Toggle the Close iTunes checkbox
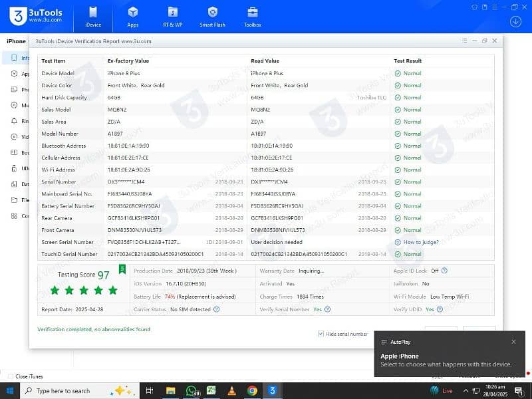 (11, 376)
